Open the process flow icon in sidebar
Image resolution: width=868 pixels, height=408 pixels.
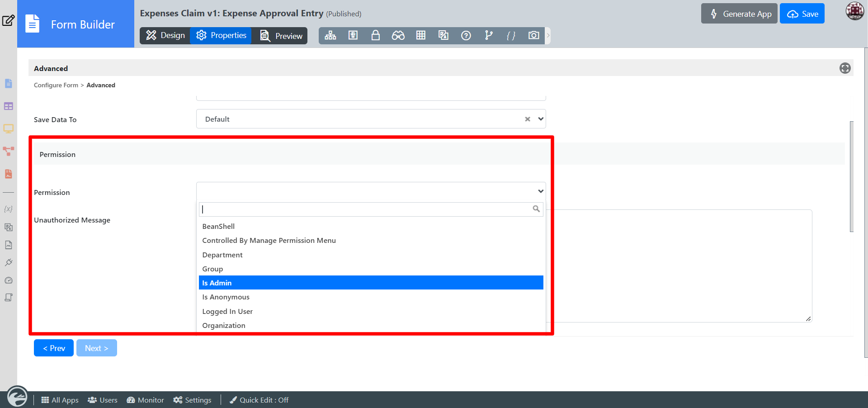(x=9, y=151)
